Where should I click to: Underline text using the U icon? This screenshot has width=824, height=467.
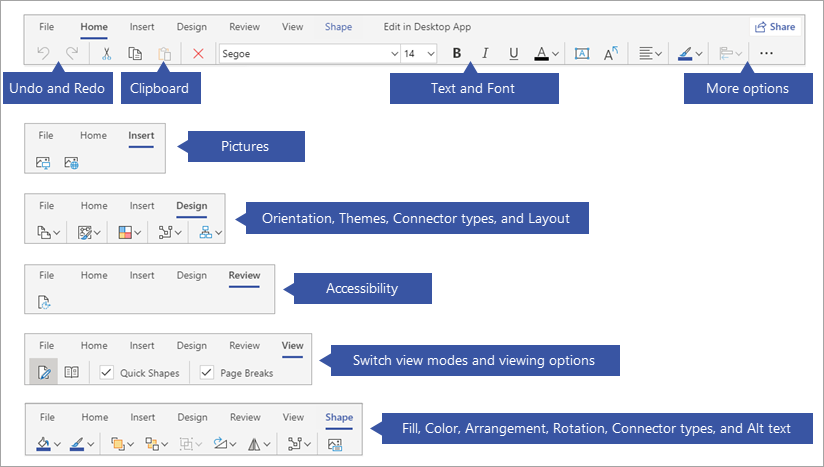(x=514, y=54)
